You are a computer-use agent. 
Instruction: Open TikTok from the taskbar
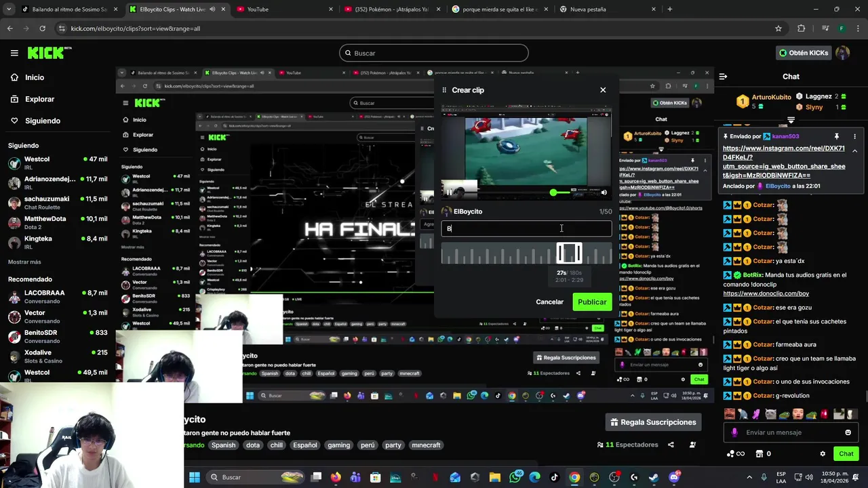coord(554,477)
